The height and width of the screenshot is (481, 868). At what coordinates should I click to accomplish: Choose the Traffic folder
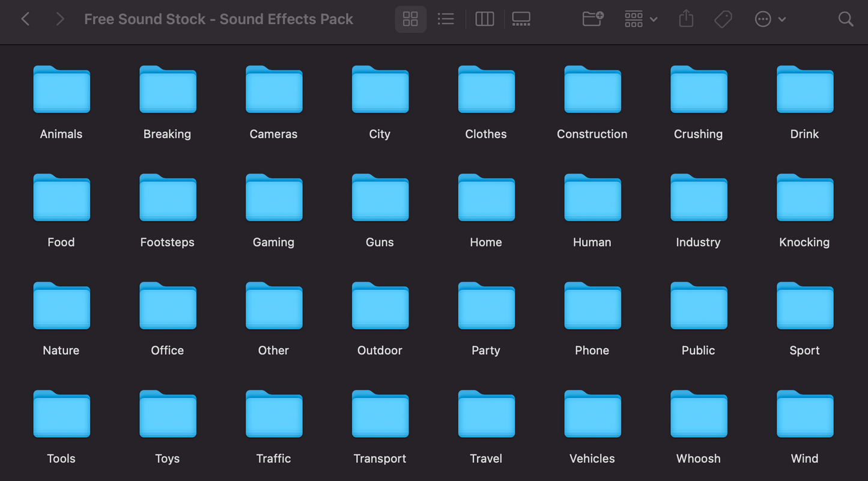pos(273,414)
